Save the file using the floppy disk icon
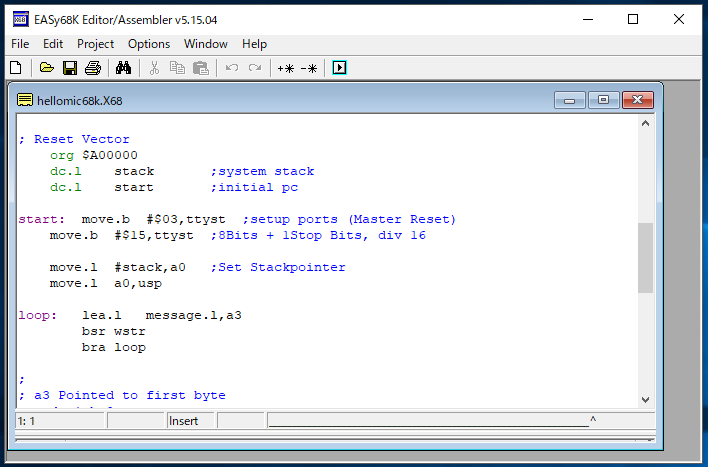 pos(70,68)
